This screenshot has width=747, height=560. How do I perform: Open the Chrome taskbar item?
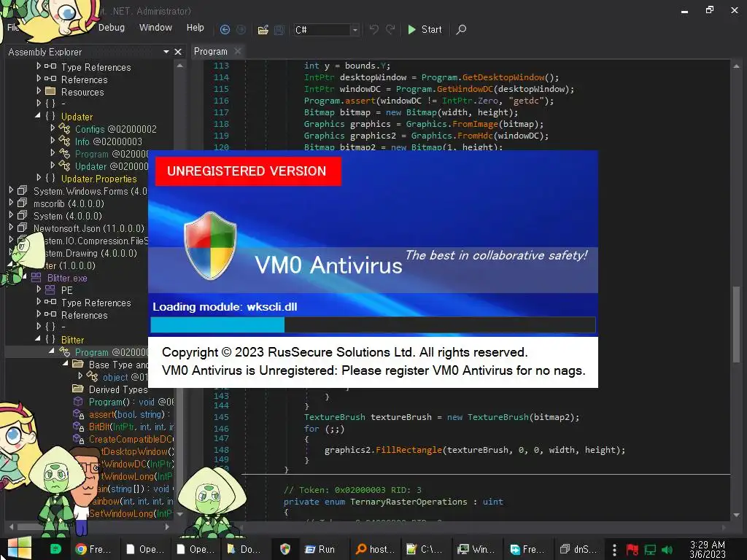coord(93,549)
